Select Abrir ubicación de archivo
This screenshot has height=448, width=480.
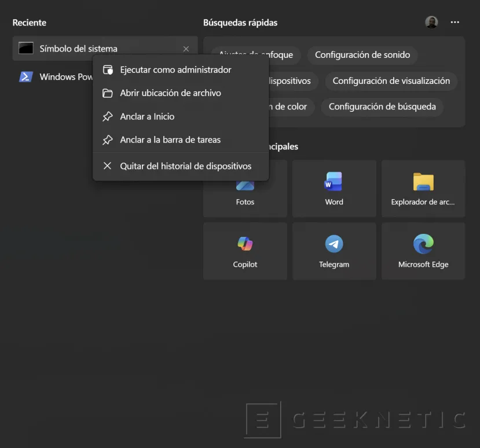[168, 93]
